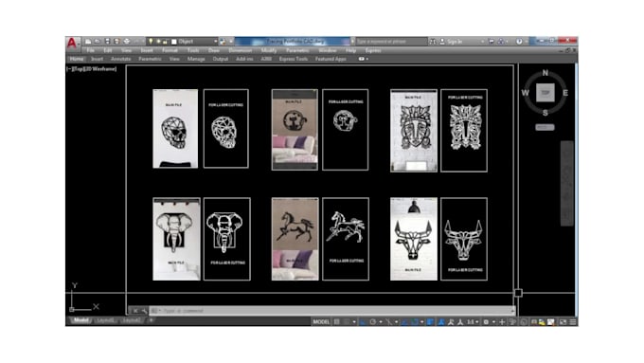Select the elephant 'Main File' image

(x=176, y=239)
